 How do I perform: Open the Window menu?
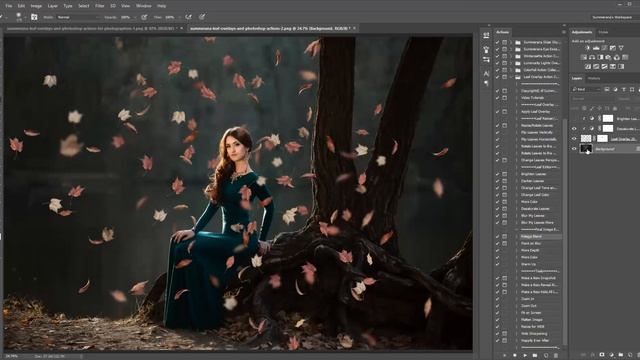144,6
